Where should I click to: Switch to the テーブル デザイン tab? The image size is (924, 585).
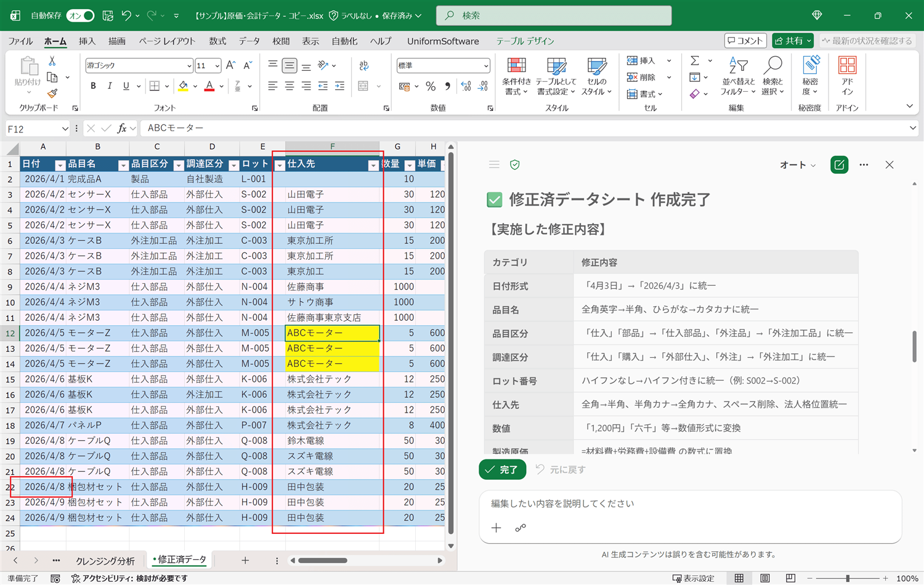click(525, 41)
